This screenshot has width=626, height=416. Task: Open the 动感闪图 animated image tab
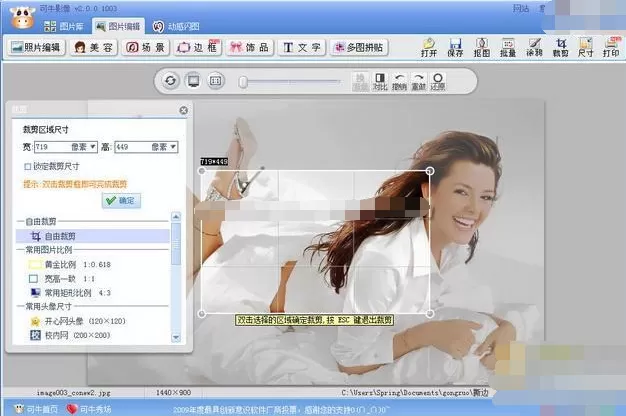(176, 26)
